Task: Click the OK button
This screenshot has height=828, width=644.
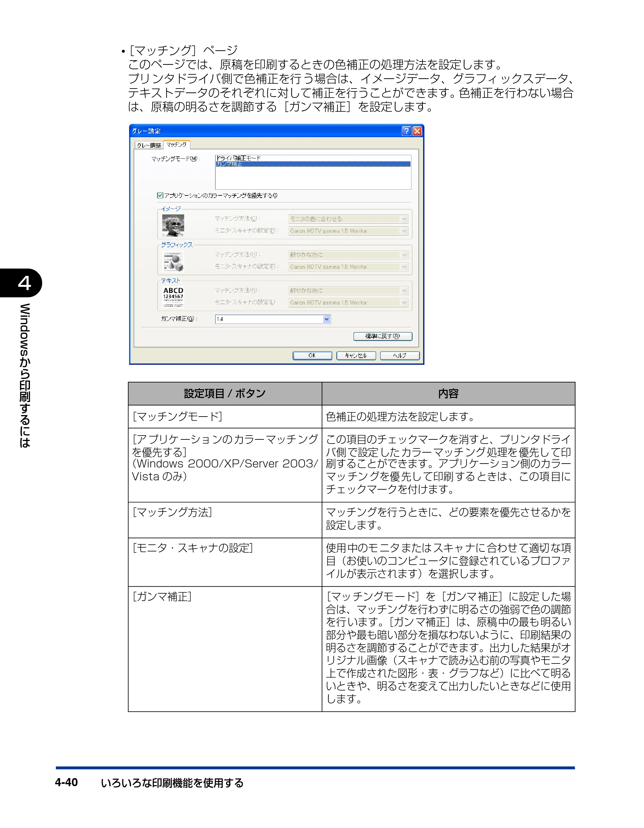Action: click(312, 356)
